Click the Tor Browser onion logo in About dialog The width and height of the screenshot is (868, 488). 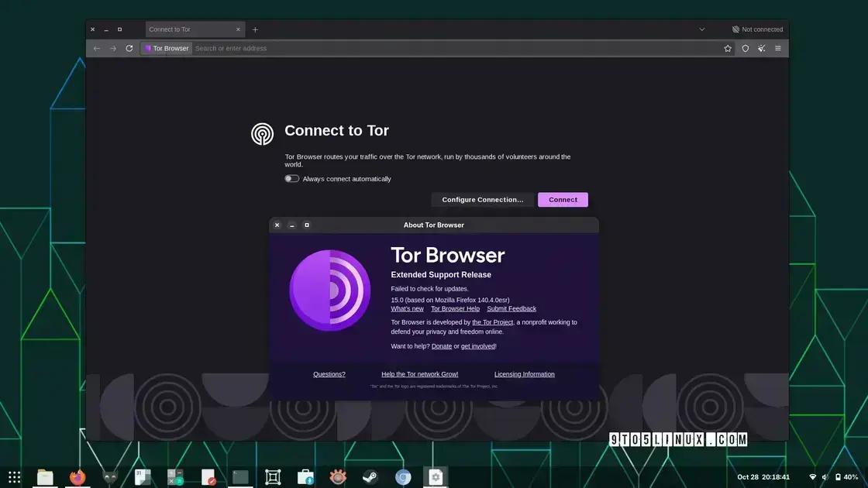(x=329, y=290)
